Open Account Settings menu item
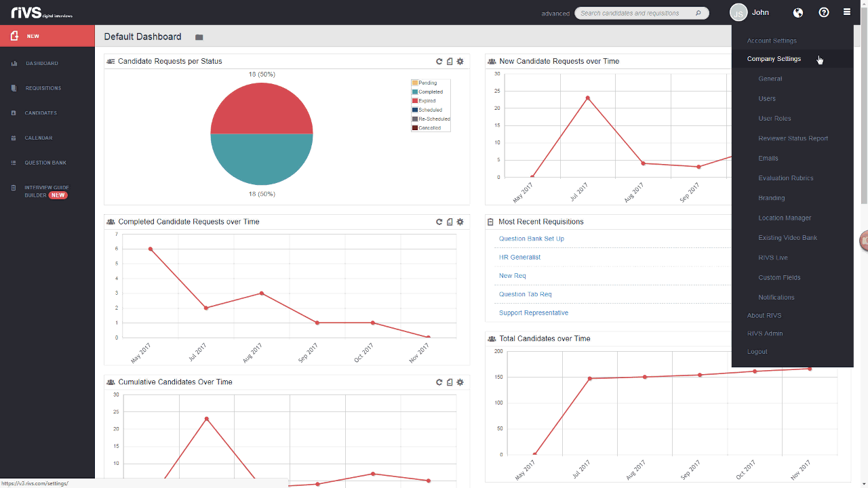 (x=772, y=41)
